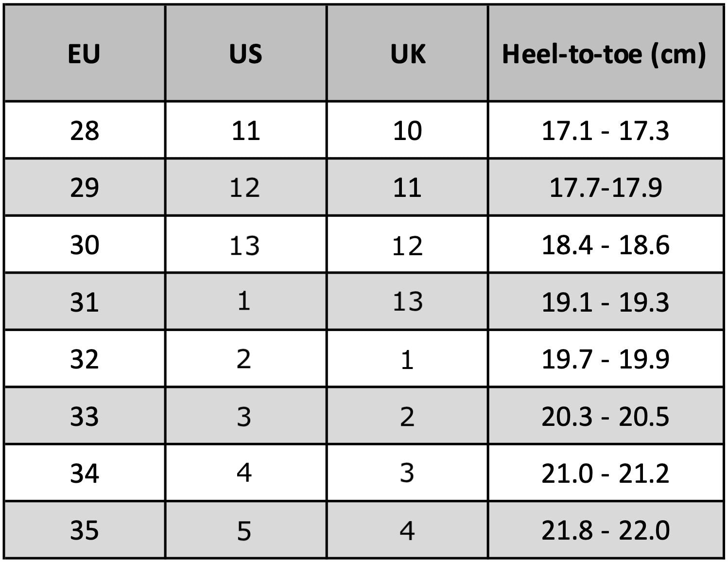This screenshot has height=562, width=728.
Task: Select the 17.7-17.9 heel-to-toe cell
Action: point(605,188)
